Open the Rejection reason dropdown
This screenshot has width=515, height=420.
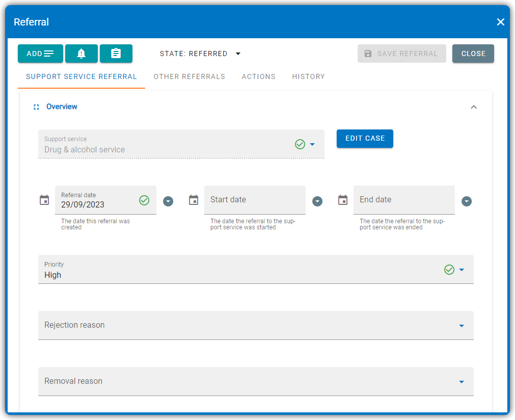256,325
